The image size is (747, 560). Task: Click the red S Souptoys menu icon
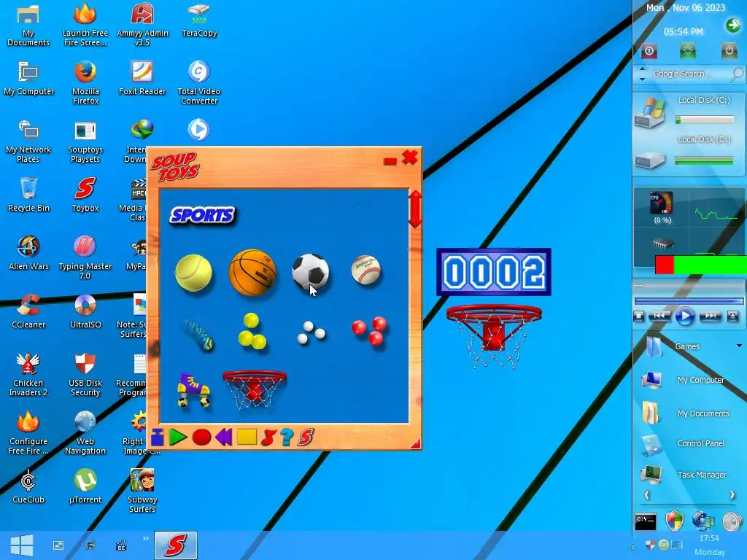click(306, 437)
